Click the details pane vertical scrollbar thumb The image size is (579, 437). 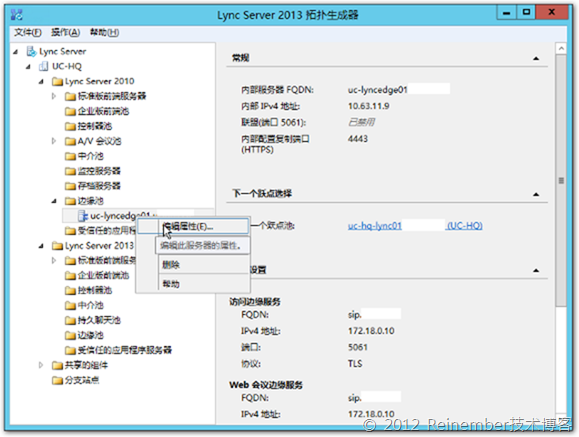pos(561,180)
